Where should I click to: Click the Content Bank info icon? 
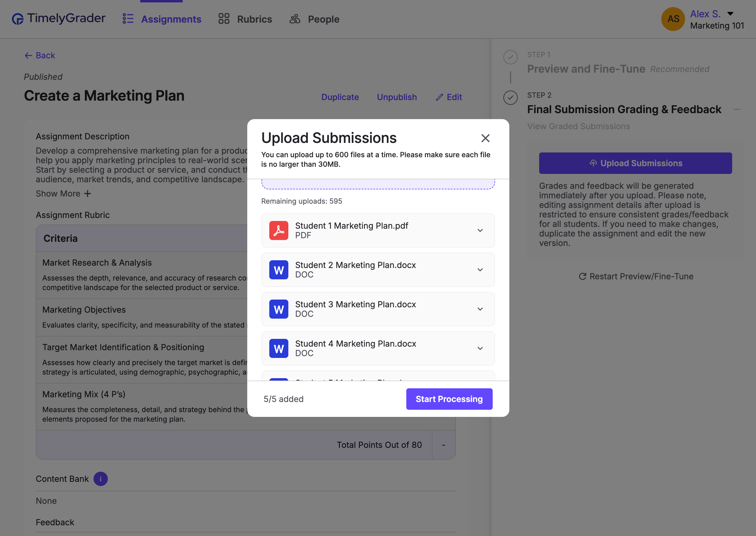(100, 479)
